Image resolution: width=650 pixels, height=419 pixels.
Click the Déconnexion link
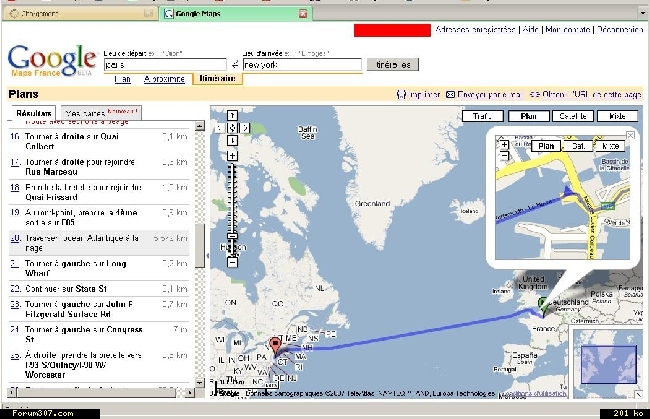pos(620,29)
